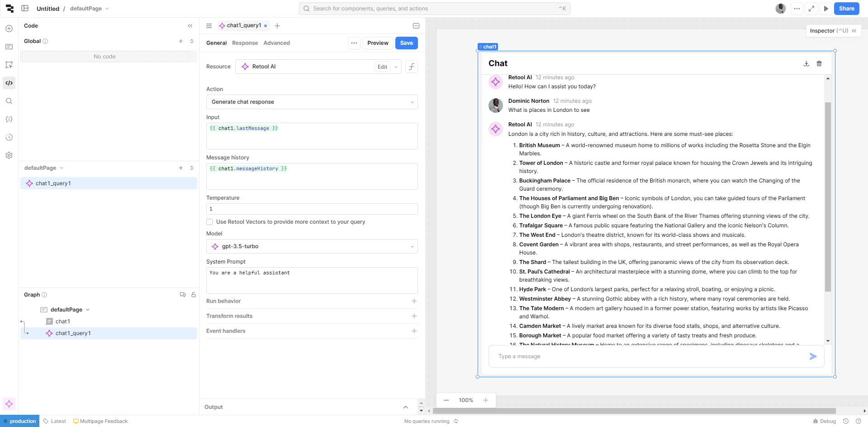Edit the Retool AI resource
868x427 pixels.
(x=382, y=67)
